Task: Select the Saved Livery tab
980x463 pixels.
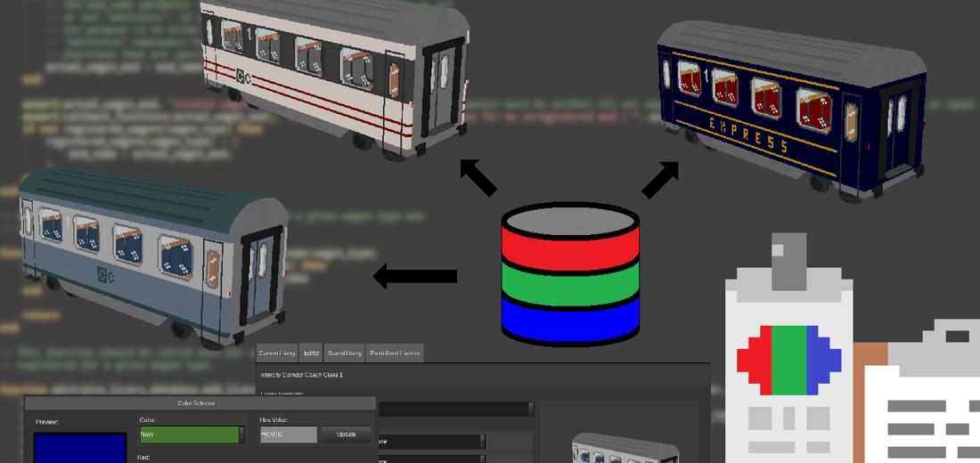Action: point(345,353)
